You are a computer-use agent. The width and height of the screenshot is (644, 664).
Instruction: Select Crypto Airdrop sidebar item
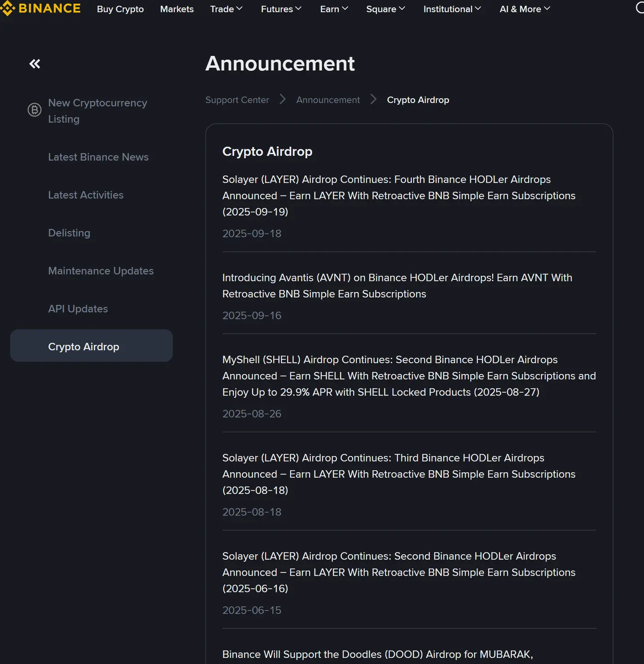click(x=92, y=346)
